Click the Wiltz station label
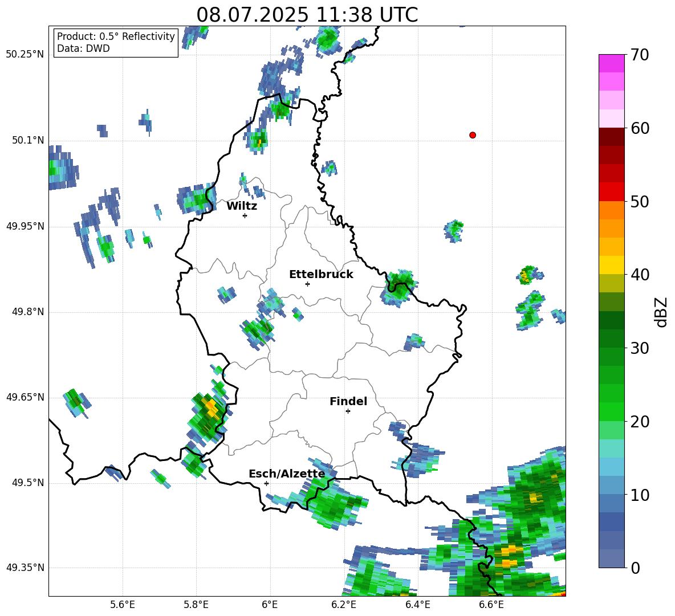675x616 pixels. pyautogui.click(x=242, y=206)
